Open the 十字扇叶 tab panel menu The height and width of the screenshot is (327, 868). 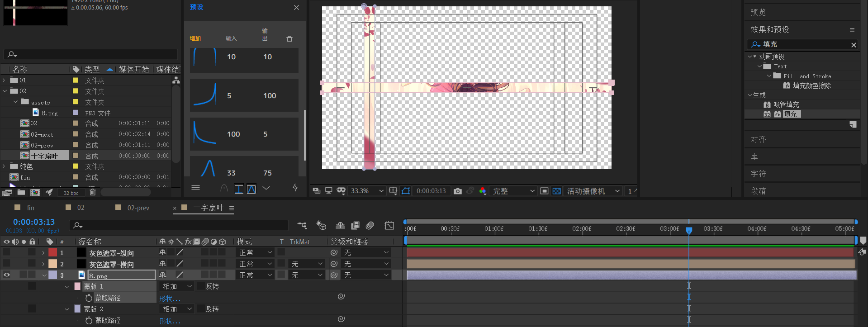pyautogui.click(x=232, y=209)
